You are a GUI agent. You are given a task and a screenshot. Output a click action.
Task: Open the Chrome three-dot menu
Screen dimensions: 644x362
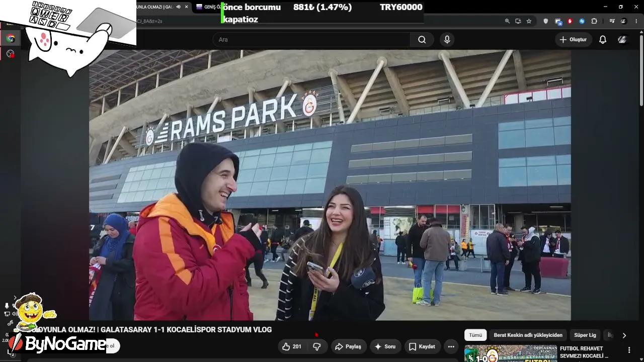[636, 21]
